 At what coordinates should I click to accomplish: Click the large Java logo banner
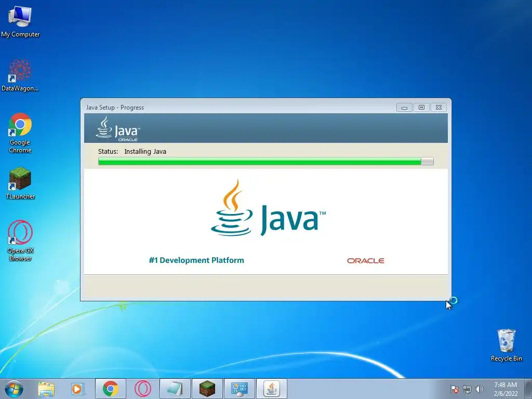coord(268,208)
